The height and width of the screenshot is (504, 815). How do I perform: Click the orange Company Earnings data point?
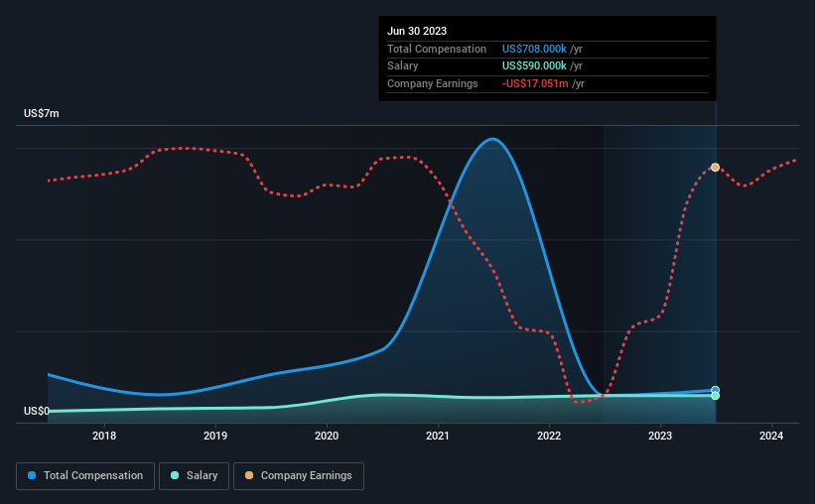tap(715, 168)
